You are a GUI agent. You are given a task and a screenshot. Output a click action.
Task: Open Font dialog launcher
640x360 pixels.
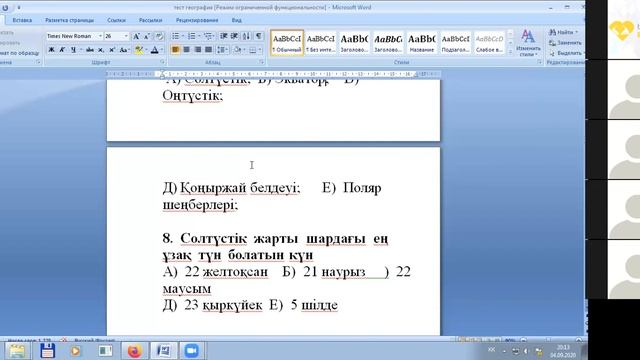pyautogui.click(x=162, y=62)
